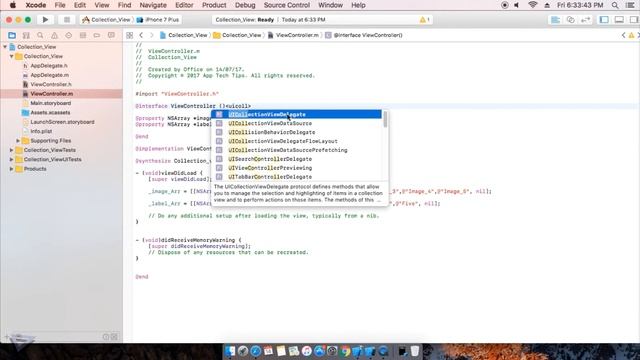
Task: Choose UICollectionViewDataSourcePrefetching completion
Action: click(x=297, y=150)
